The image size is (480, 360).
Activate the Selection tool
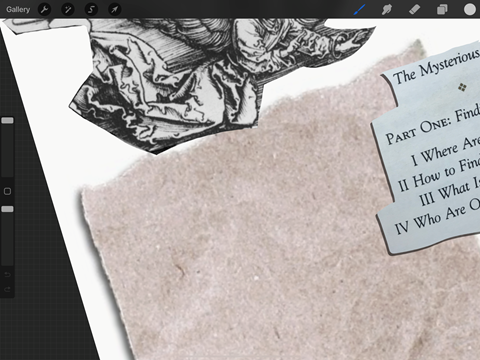click(91, 9)
